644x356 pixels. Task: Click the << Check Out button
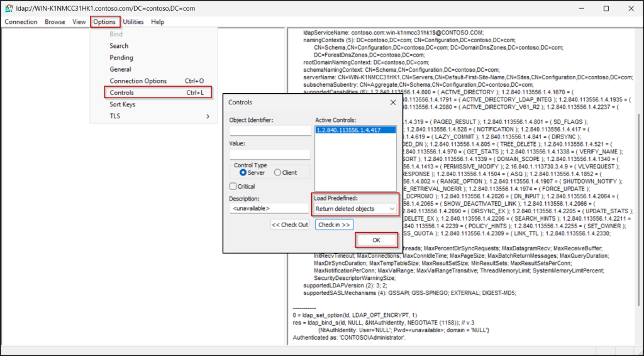(289, 225)
